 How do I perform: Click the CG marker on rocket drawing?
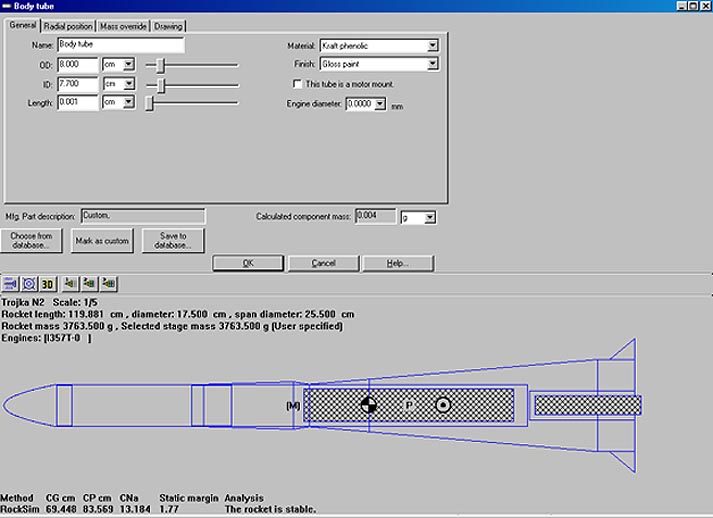coord(369,405)
